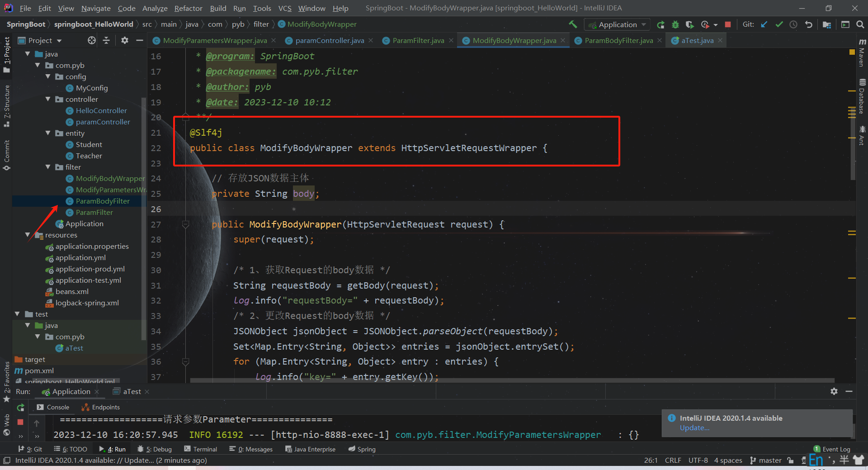Switch to ParamFilter.java tab
868x470 pixels.
[418, 40]
